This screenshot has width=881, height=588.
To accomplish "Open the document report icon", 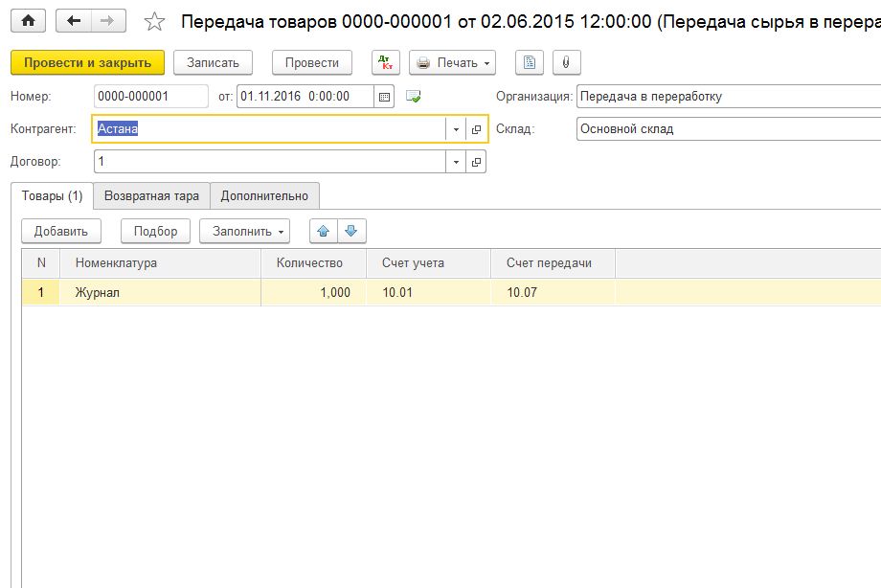I will tap(530, 62).
